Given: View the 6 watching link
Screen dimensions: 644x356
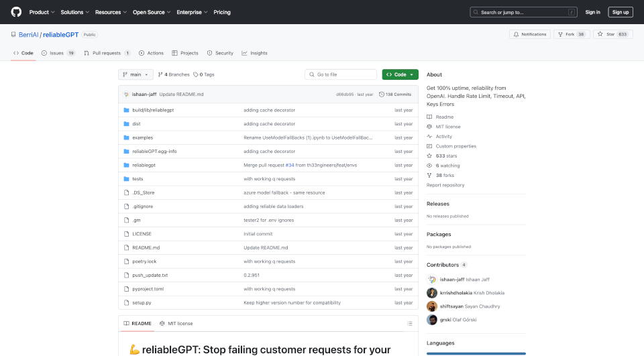Looking at the screenshot, I should pos(443,166).
